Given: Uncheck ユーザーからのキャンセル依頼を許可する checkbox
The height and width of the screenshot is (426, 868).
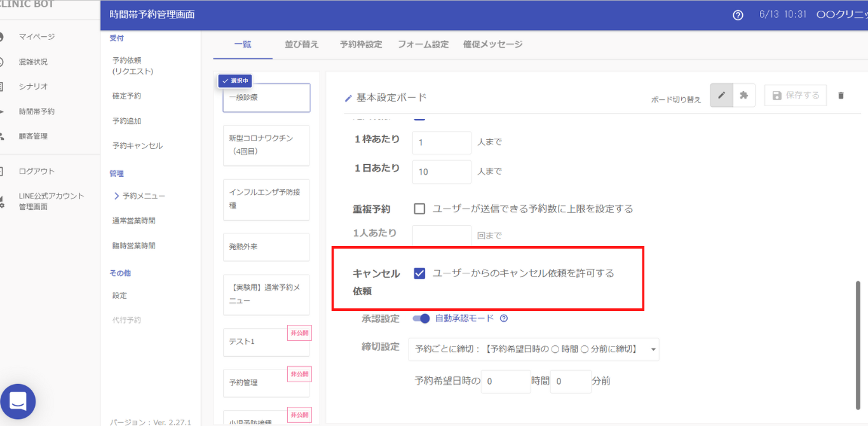Looking at the screenshot, I should pos(419,273).
